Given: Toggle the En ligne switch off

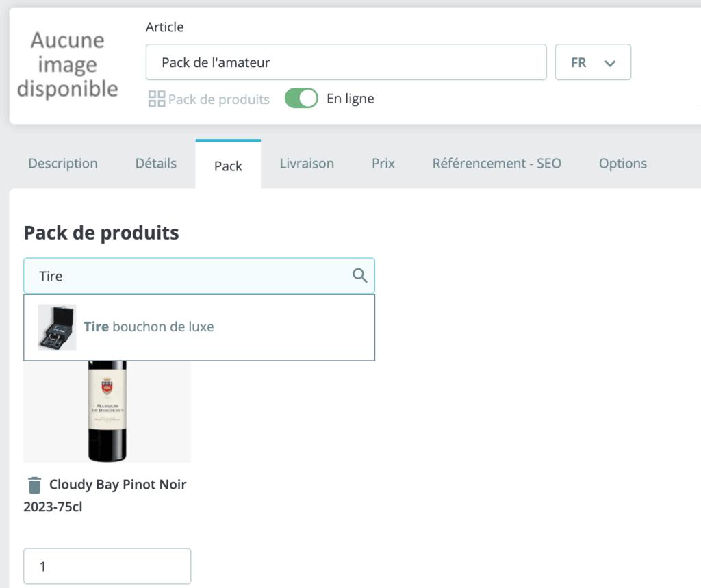Looking at the screenshot, I should (301, 99).
